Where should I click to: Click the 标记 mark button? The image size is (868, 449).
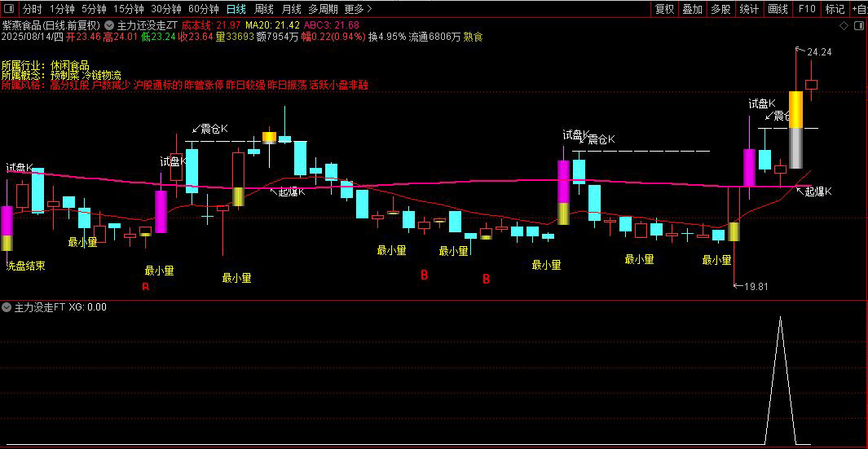(x=835, y=9)
